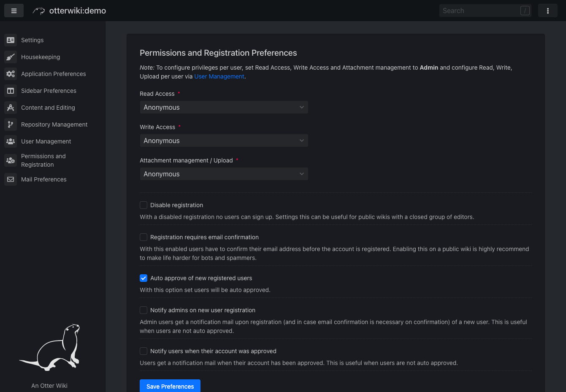This screenshot has width=566, height=392.
Task: Check Notify users when account was approved
Action: 144,351
